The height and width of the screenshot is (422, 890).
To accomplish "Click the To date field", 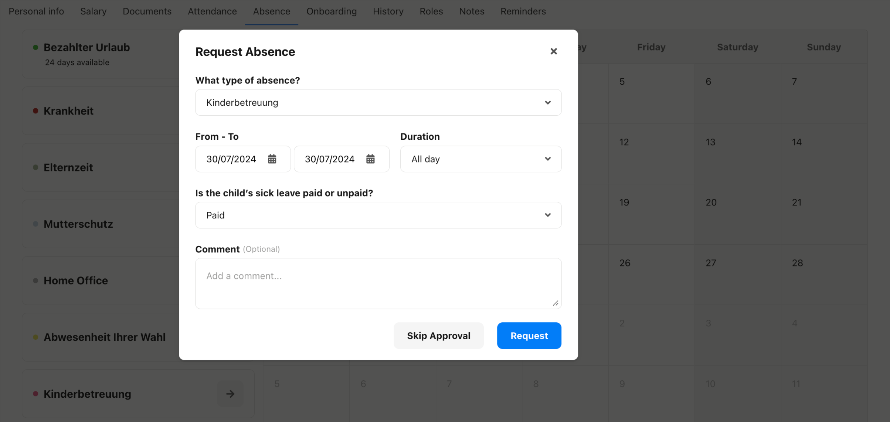I will (x=342, y=159).
